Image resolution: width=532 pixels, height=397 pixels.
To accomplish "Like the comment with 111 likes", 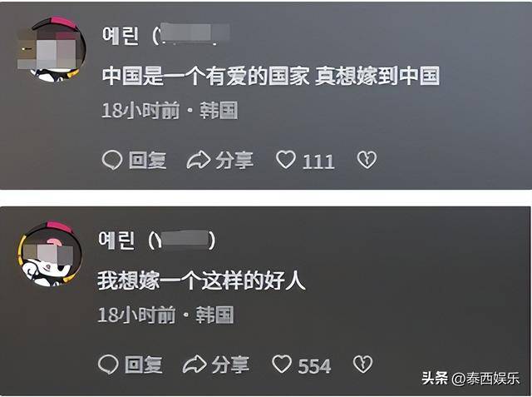I will 286,159.
